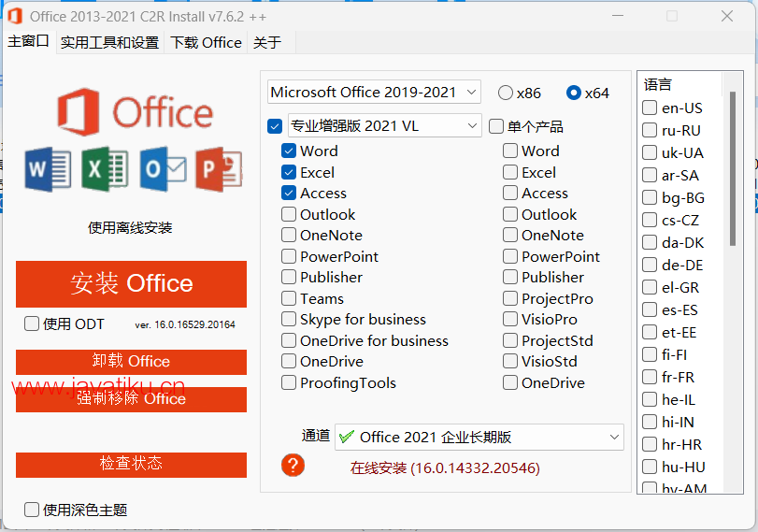Open the 下载 Office tab
758x532 pixels.
click(x=206, y=43)
